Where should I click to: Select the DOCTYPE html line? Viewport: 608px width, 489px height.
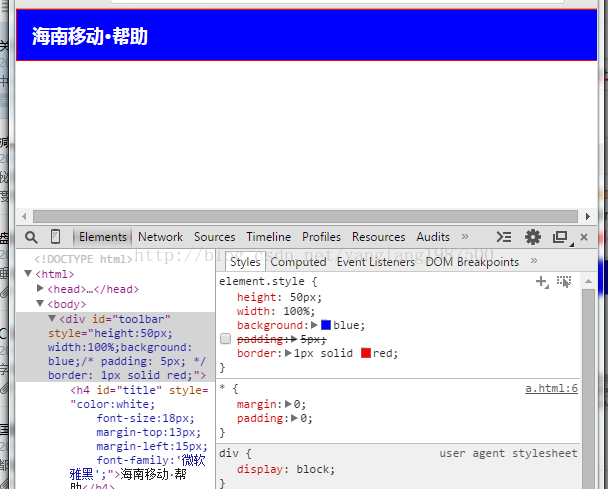[83, 259]
